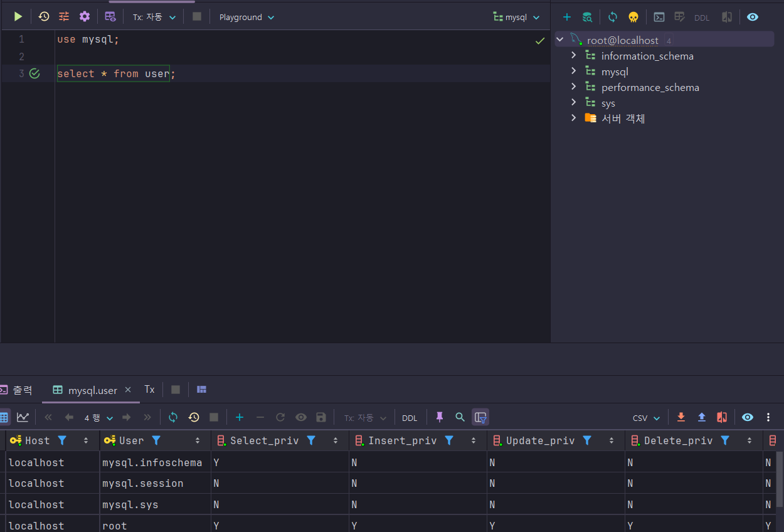Viewport: 784px width, 532px height.
Task: Run the query with the Execute button
Action: [18, 17]
